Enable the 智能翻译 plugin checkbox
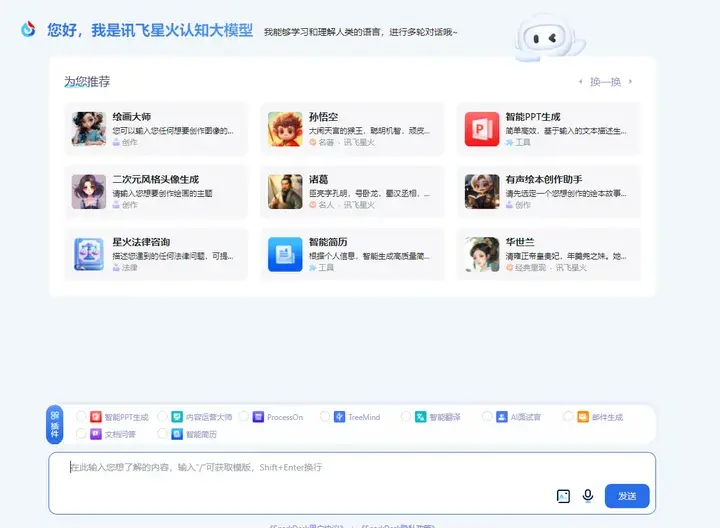Image resolution: width=720 pixels, height=528 pixels. coord(406,417)
